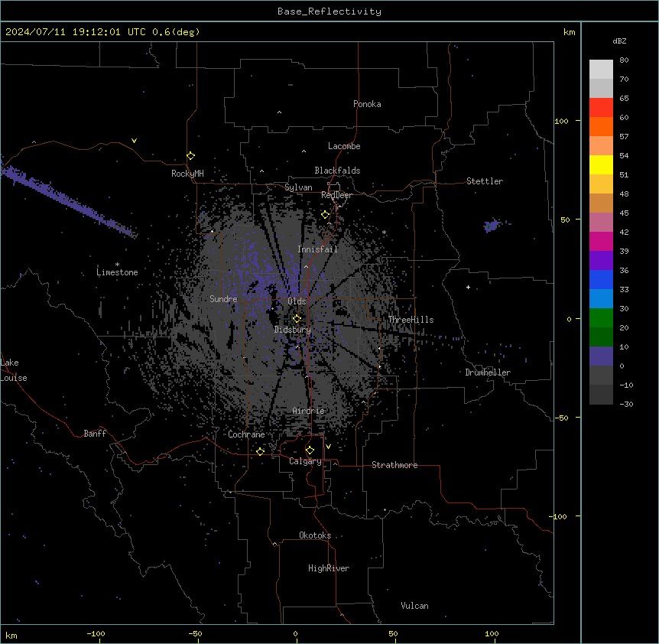The height and width of the screenshot is (644, 659).
Task: Click the asterisk marker above Limestone
Action: (x=117, y=265)
